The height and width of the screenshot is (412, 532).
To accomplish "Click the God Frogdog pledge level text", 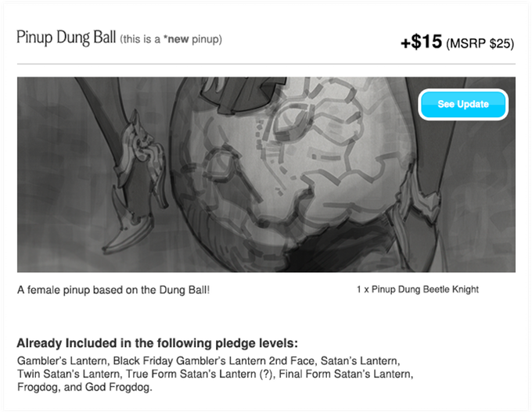I will 117,387.
